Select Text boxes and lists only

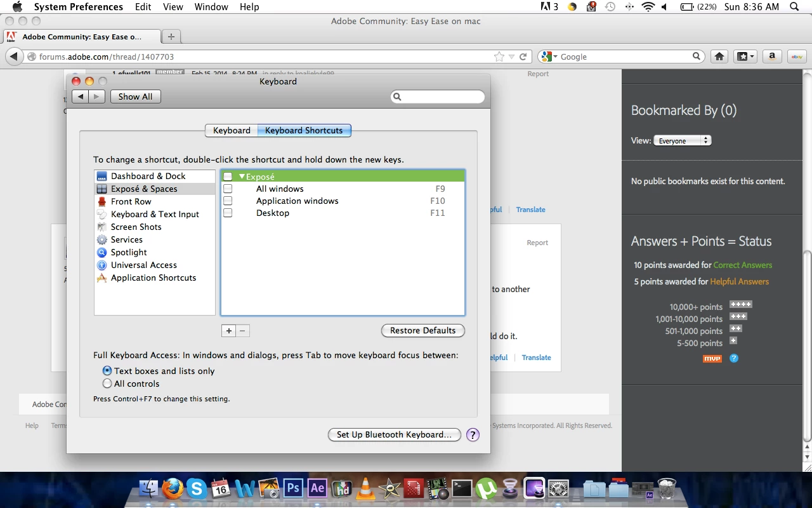pyautogui.click(x=107, y=371)
